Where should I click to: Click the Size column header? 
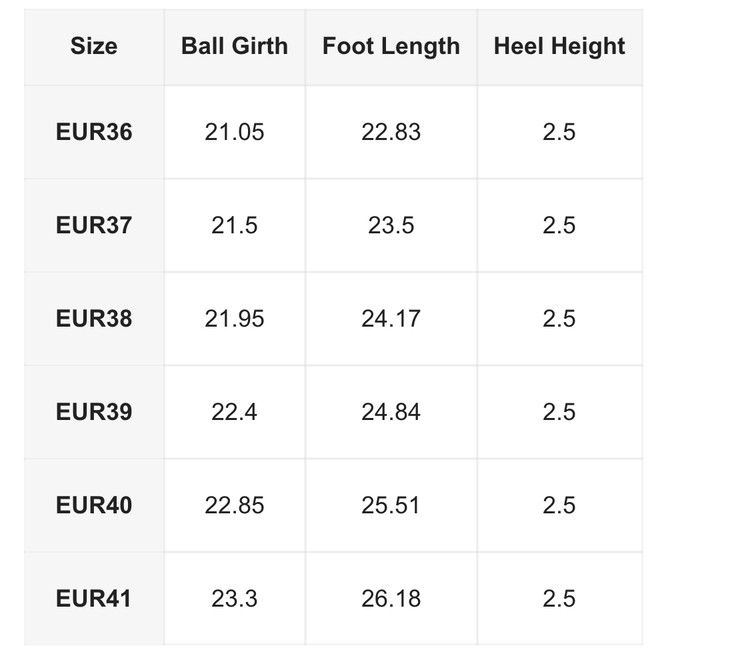[x=94, y=46]
